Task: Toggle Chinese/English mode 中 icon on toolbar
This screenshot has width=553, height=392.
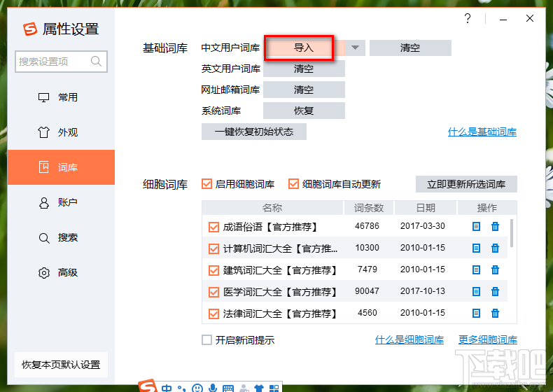Action: (x=167, y=388)
